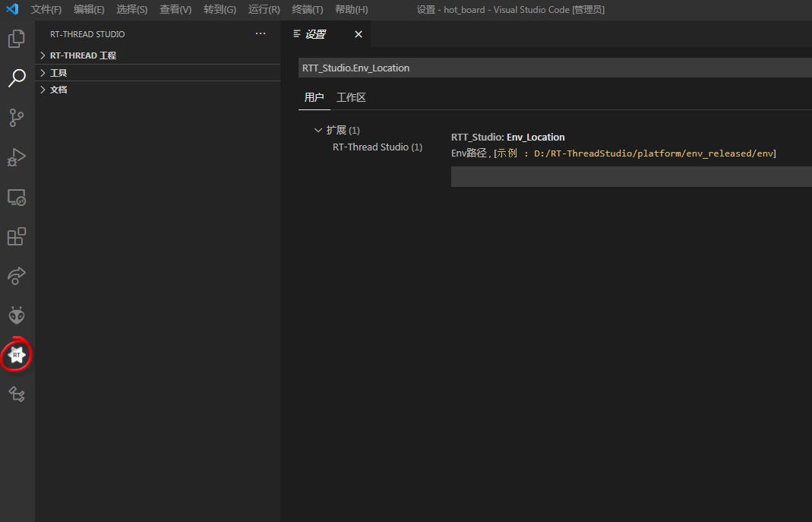Screen dimensions: 812x522
Task: Open the 查看(V) menu
Action: tap(175, 9)
